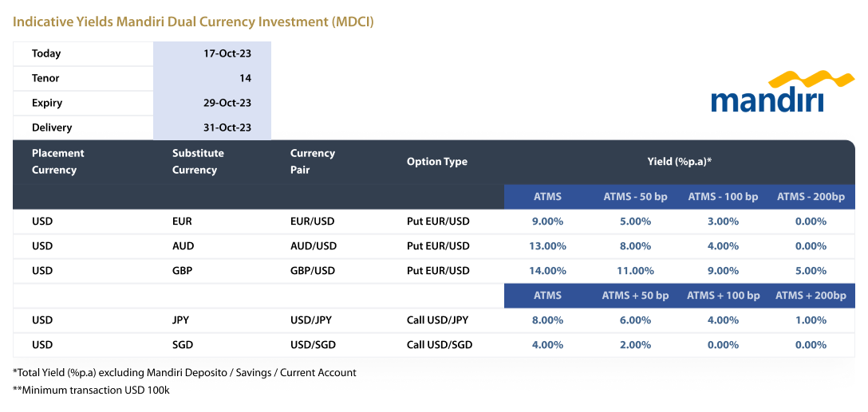Click the Minimum transaction USD 100k footnote
Image resolution: width=868 pixels, height=412 pixels.
(x=91, y=390)
